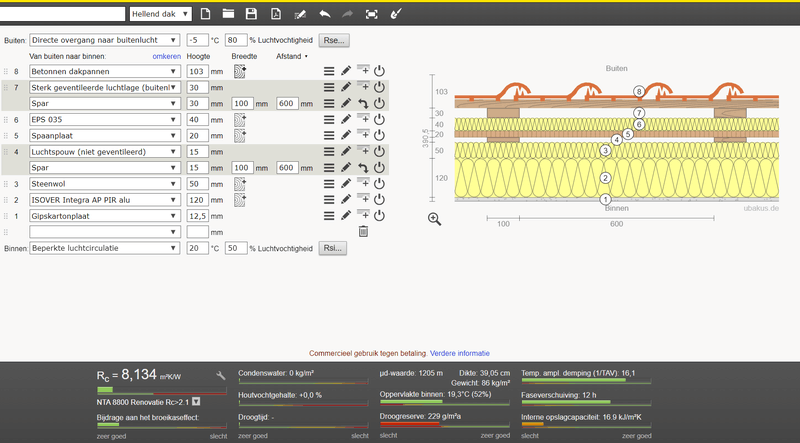Open Rc settings with the wrench icon
The width and height of the screenshot is (800, 443).
point(221,375)
